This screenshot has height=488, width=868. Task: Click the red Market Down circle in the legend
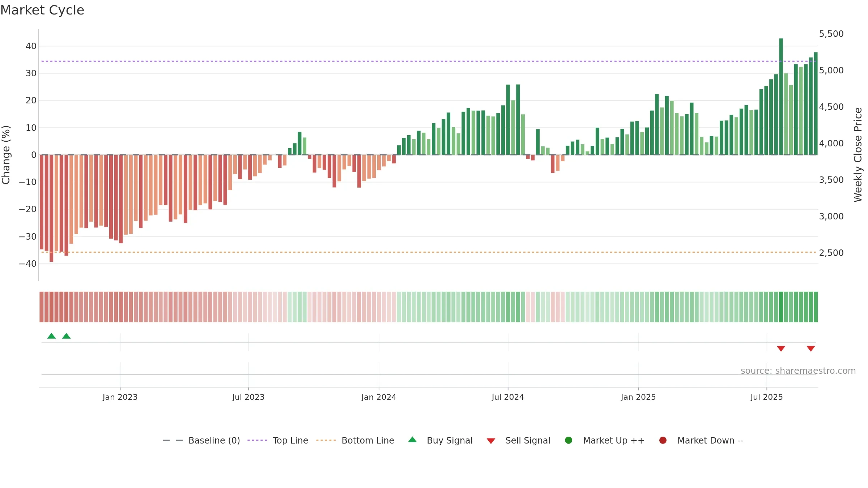tap(663, 440)
